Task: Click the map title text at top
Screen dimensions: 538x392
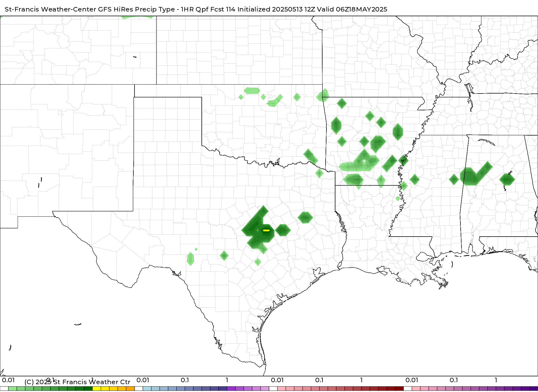Action: click(x=196, y=9)
